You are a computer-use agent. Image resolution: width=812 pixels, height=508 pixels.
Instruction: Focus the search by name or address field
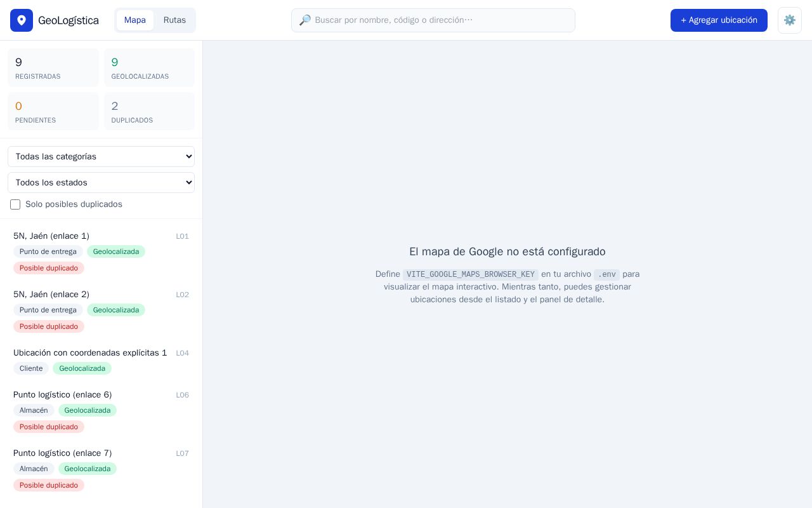pos(433,20)
